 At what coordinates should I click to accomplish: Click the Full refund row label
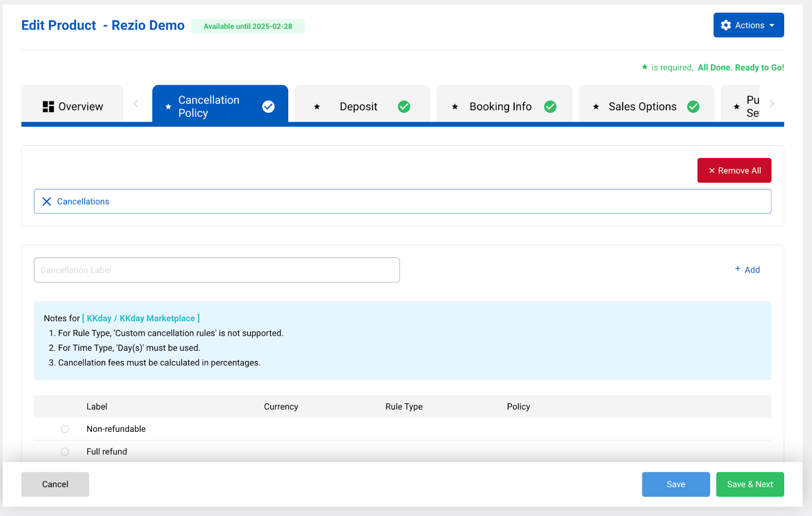pos(107,451)
